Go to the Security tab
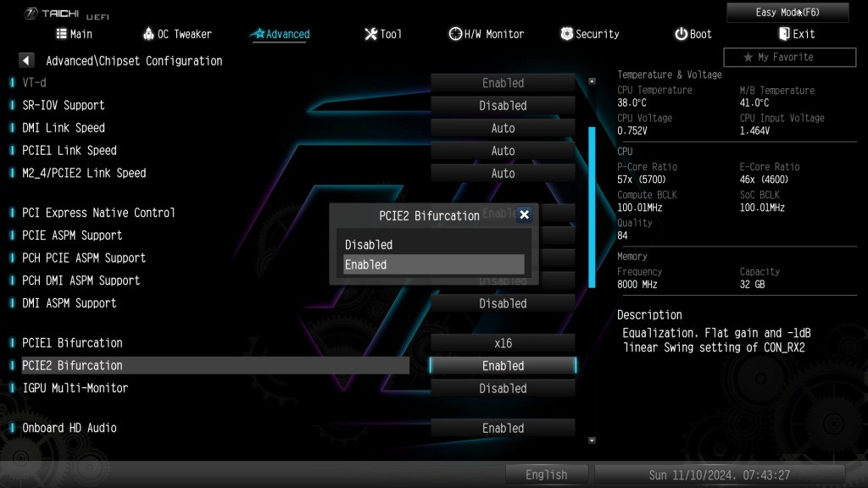 [x=590, y=34]
